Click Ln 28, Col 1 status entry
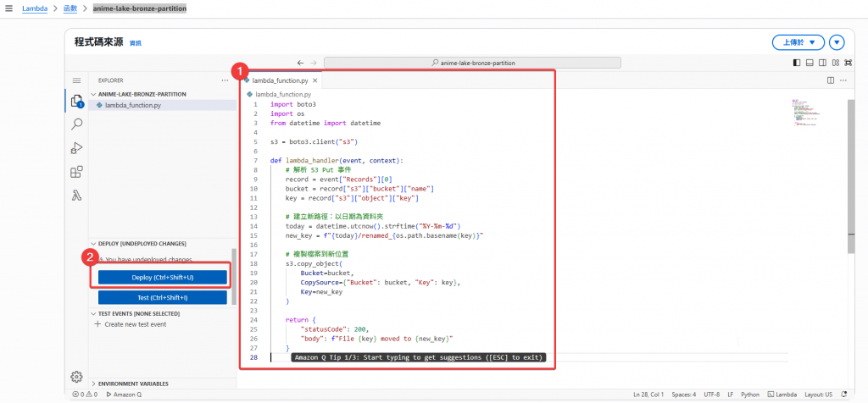This screenshot has height=403, width=868. pos(648,395)
